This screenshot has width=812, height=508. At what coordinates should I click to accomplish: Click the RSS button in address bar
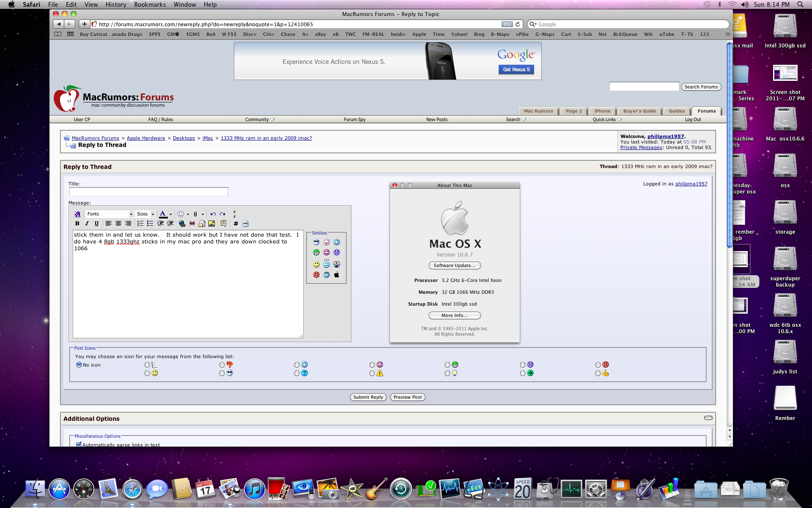(507, 24)
